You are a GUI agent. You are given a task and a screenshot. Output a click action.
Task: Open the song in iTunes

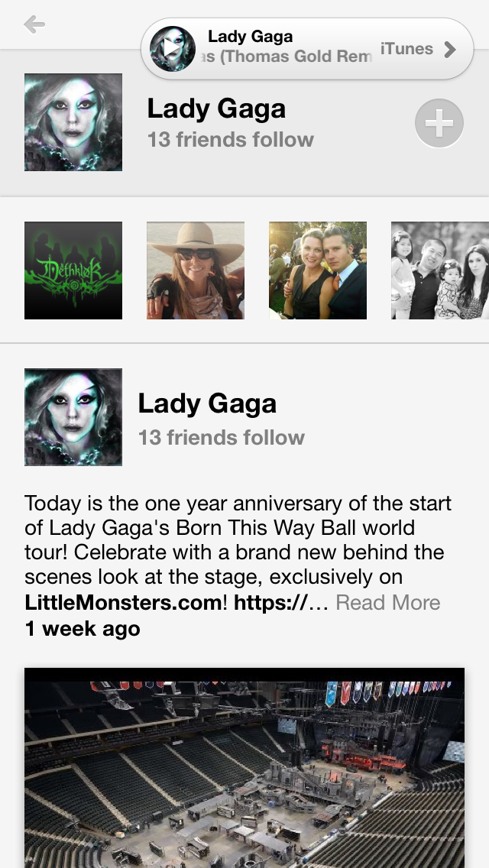pos(406,49)
